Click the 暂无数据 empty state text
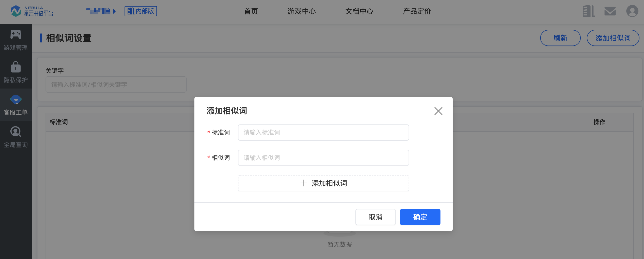 tap(340, 245)
